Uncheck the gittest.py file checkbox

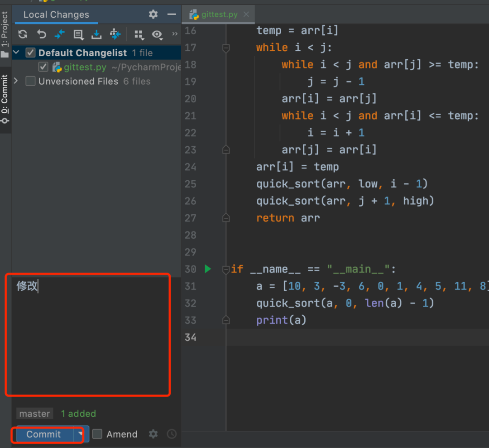point(43,67)
